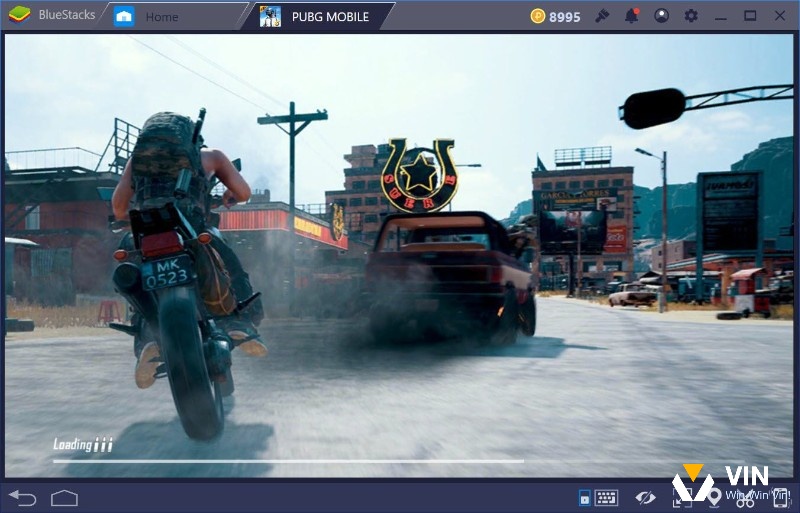800x513 pixels.
Task: Open the user account profile icon
Action: [x=661, y=16]
